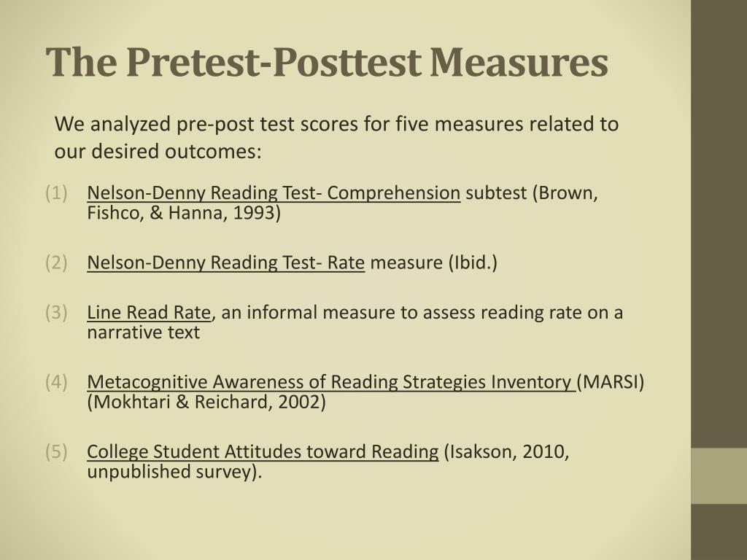Image resolution: width=747 pixels, height=560 pixels.
Task: Open Metacognitive Awareness of Reading Strategies Inventory link
Action: tap(331, 382)
